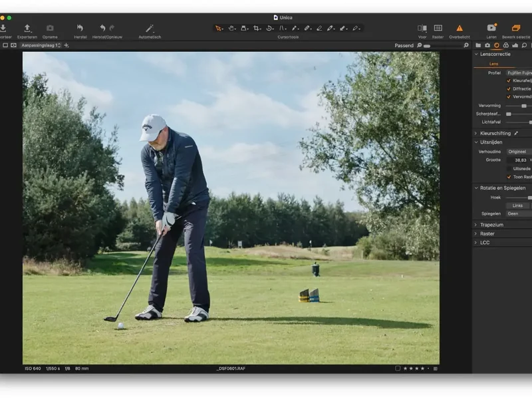Viewport: 532px width, 399px height.
Task: Switch to the Lens sub-tab under Lenscorrectie
Action: click(x=493, y=64)
